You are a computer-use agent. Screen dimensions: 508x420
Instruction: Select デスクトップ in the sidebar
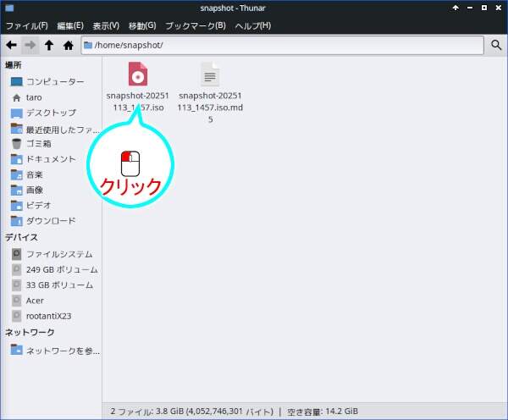click(51, 113)
